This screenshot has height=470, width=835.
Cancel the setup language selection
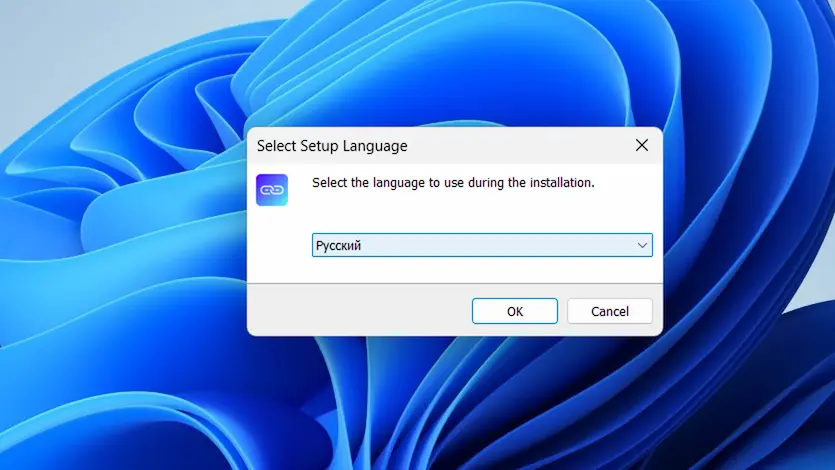tap(609, 311)
